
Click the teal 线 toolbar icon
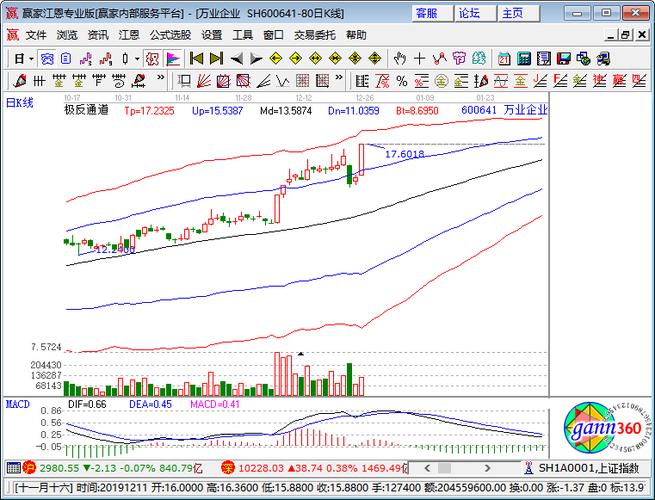pos(479,59)
